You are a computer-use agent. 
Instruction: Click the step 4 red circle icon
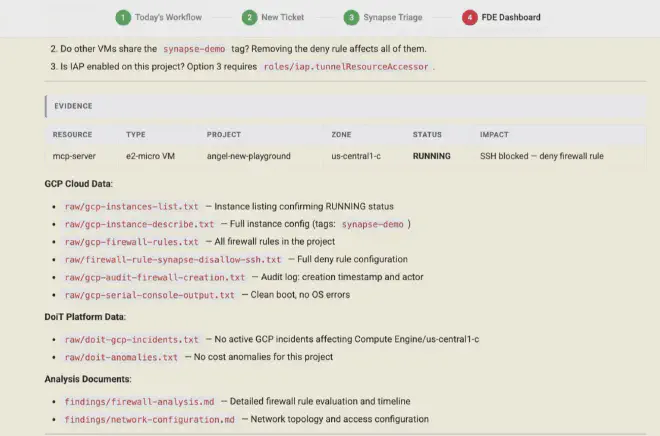[470, 18]
